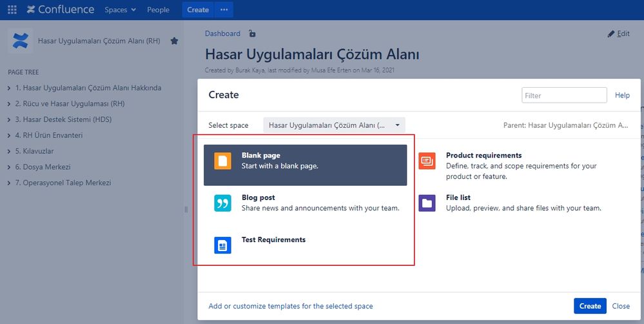Open '3. Hasar Destek Sistemi (HDS)' page
This screenshot has width=644, height=324.
point(63,119)
